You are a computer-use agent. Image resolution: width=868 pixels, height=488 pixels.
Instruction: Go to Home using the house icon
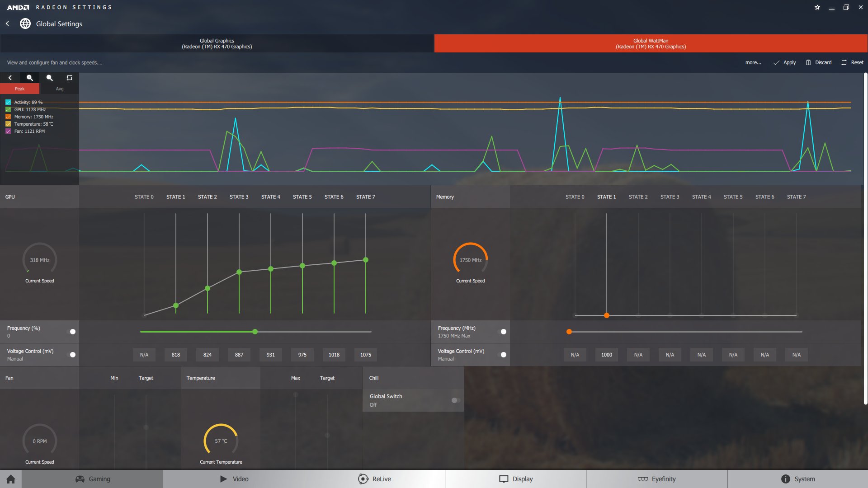[11, 479]
